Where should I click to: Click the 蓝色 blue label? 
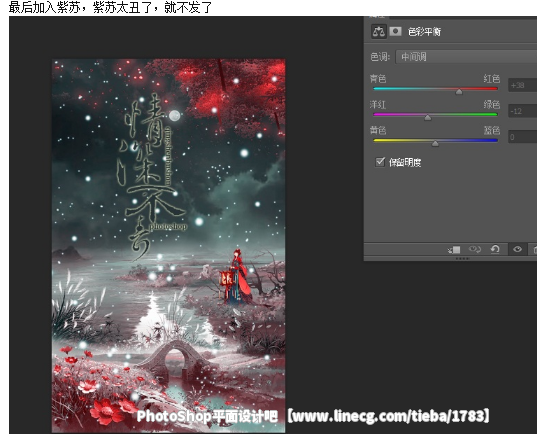(x=491, y=130)
